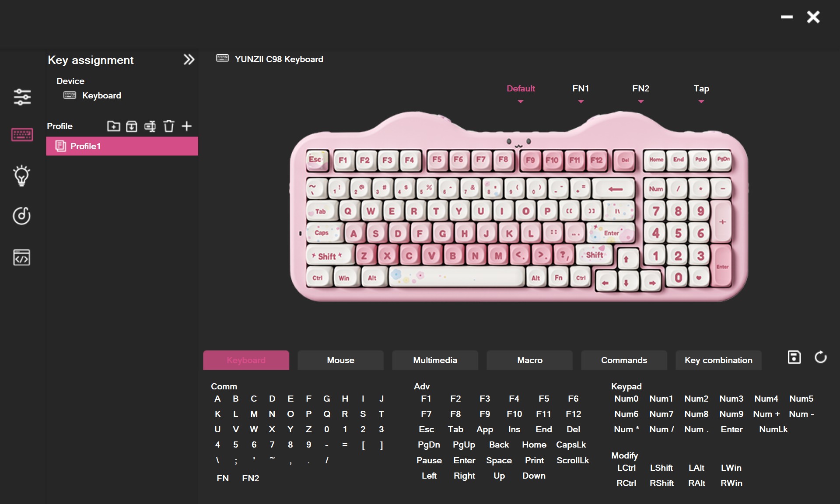The height and width of the screenshot is (504, 840).
Task: Click the reset refresh icon
Action: (x=821, y=357)
